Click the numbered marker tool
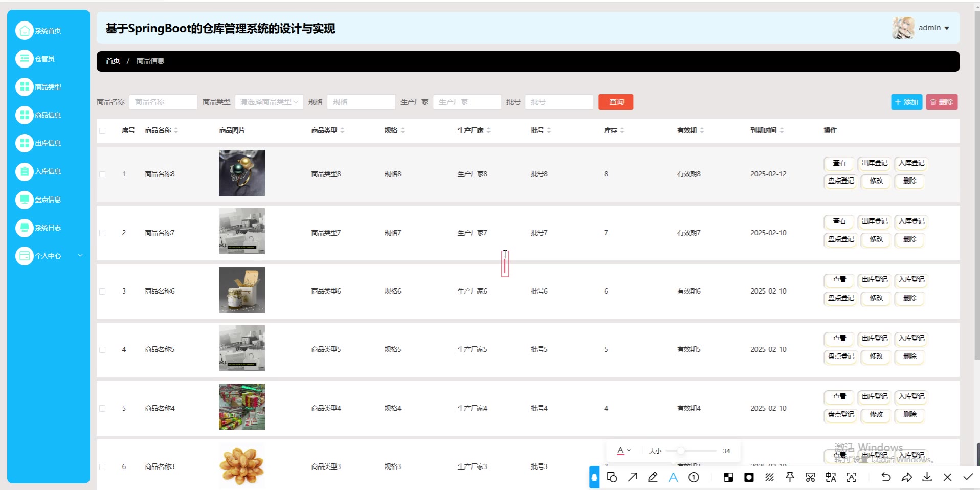 click(x=694, y=477)
